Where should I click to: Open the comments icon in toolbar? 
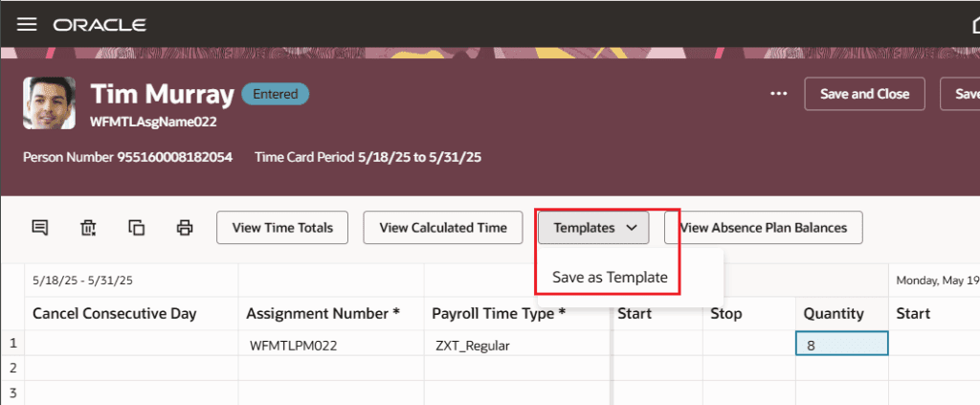click(40, 228)
